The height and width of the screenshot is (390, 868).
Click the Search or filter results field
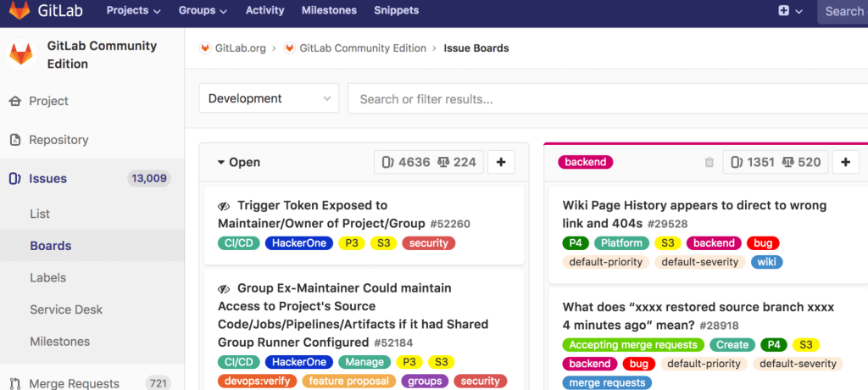[x=608, y=98]
